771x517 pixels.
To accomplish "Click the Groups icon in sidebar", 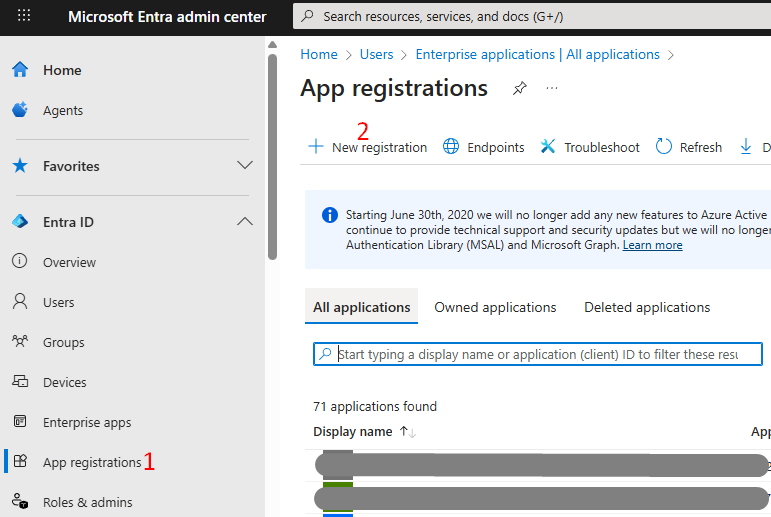I will coord(19,342).
